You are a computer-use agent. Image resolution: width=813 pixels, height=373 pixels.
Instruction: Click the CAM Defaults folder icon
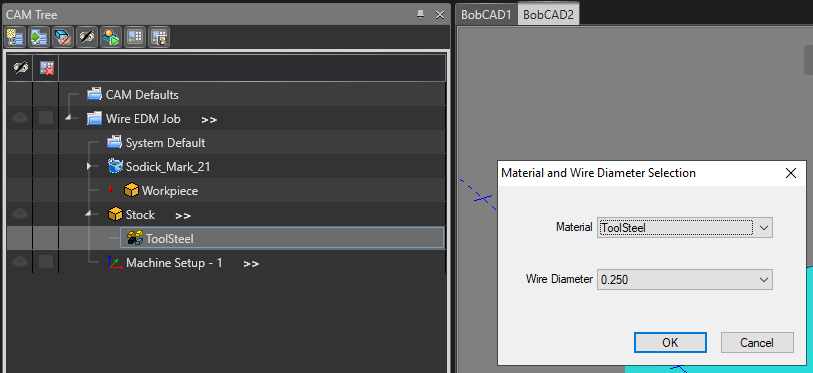click(94, 94)
